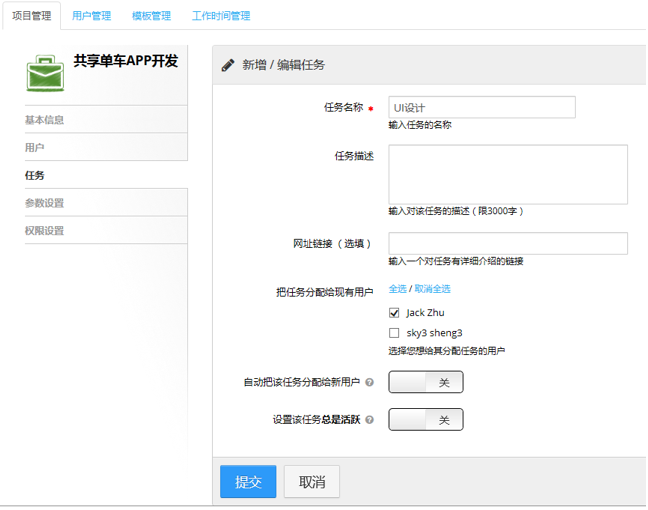
Task: Select 基本信息 in the sidebar
Action: [45, 120]
